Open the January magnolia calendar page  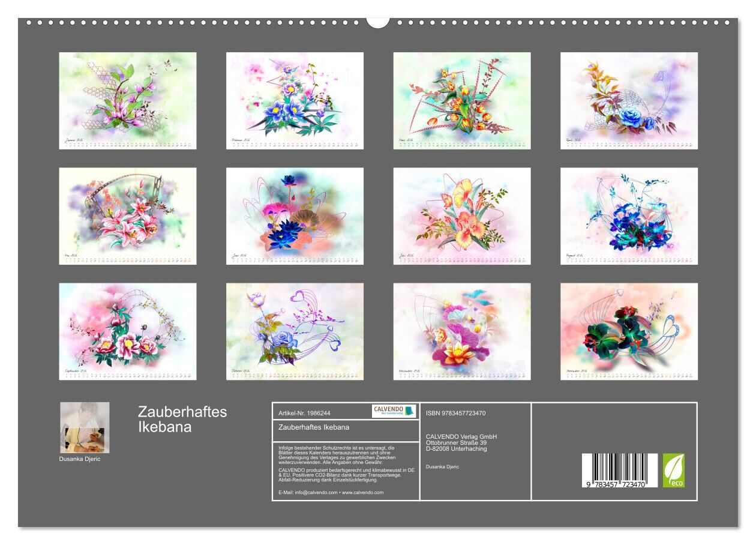click(x=128, y=100)
